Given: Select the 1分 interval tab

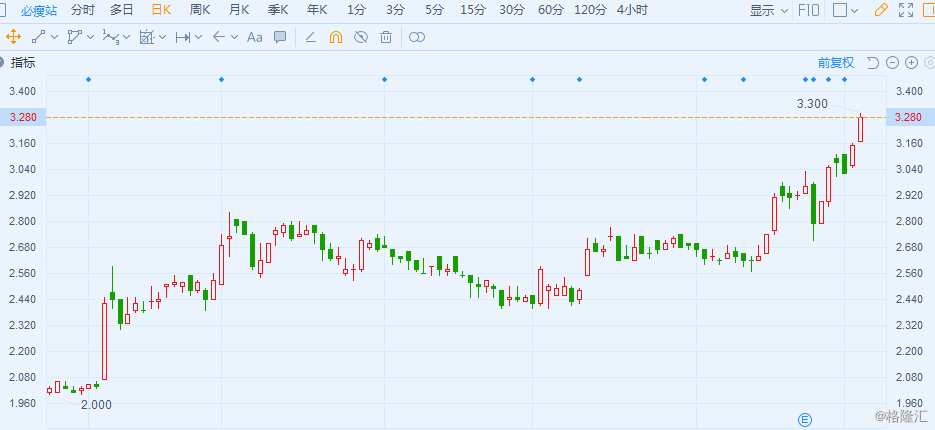Looking at the screenshot, I should tap(356, 10).
